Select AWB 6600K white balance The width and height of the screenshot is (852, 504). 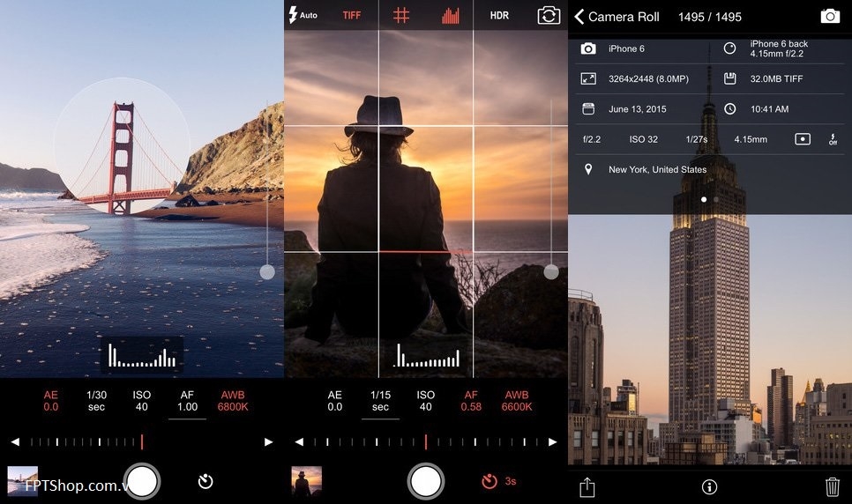pos(516,401)
